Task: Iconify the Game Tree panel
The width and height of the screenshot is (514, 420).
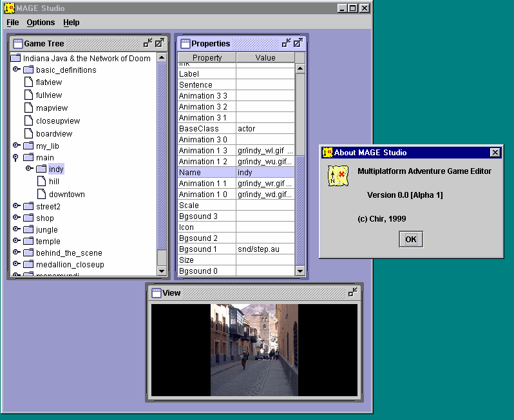Action: point(148,43)
